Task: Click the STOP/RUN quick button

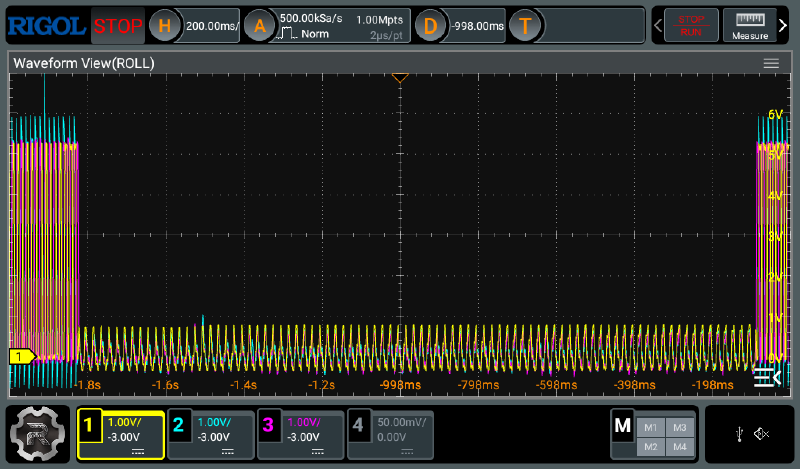Action: point(691,26)
